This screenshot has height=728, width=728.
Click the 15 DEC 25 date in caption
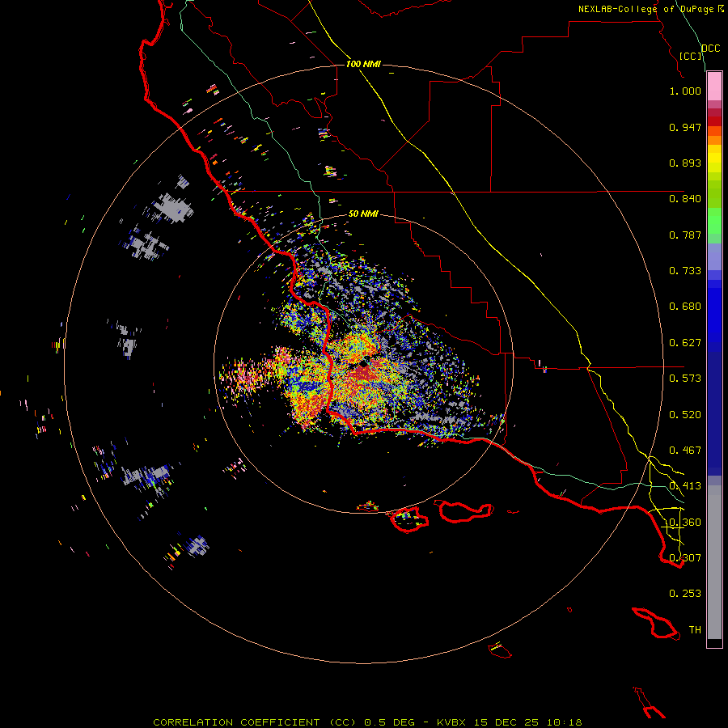point(506,722)
